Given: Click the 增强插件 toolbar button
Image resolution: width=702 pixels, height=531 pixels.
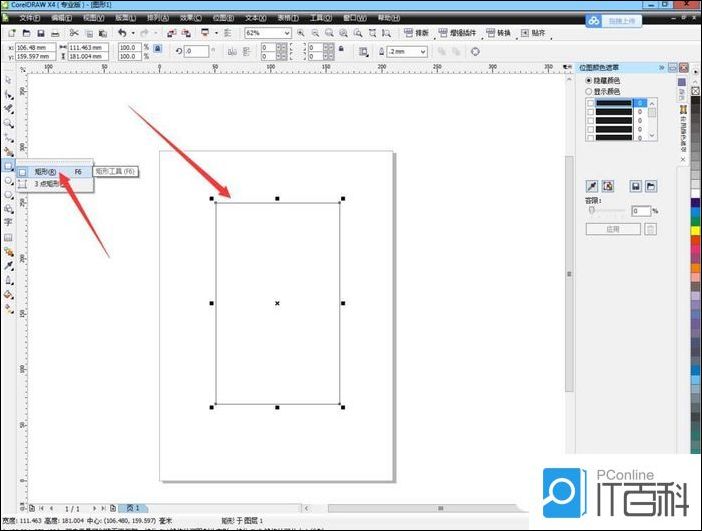Looking at the screenshot, I should point(457,33).
